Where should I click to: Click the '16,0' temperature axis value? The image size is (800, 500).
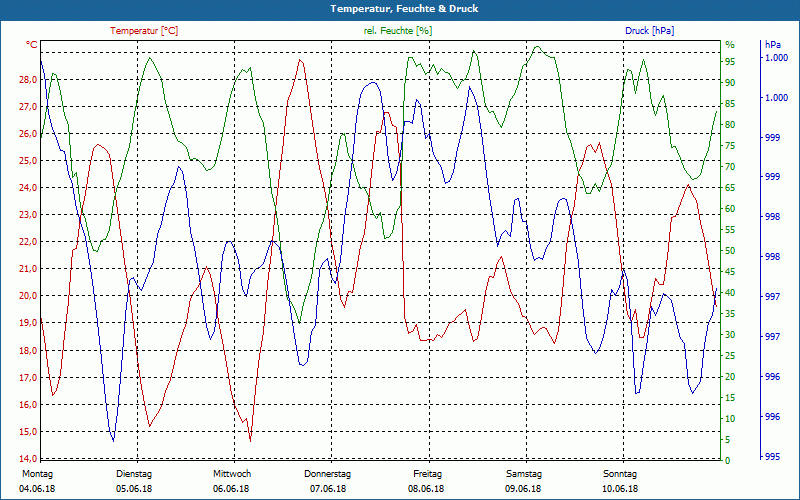[x=29, y=405]
